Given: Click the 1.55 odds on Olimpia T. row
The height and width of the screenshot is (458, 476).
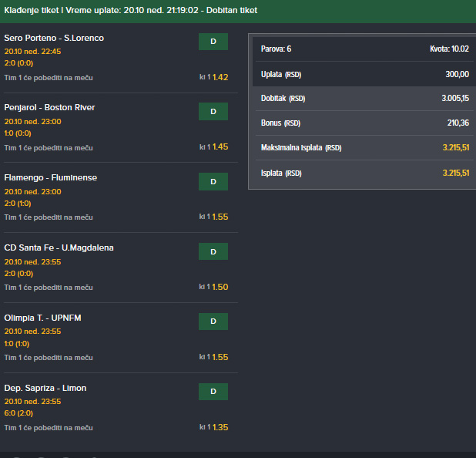Looking at the screenshot, I should [x=220, y=357].
